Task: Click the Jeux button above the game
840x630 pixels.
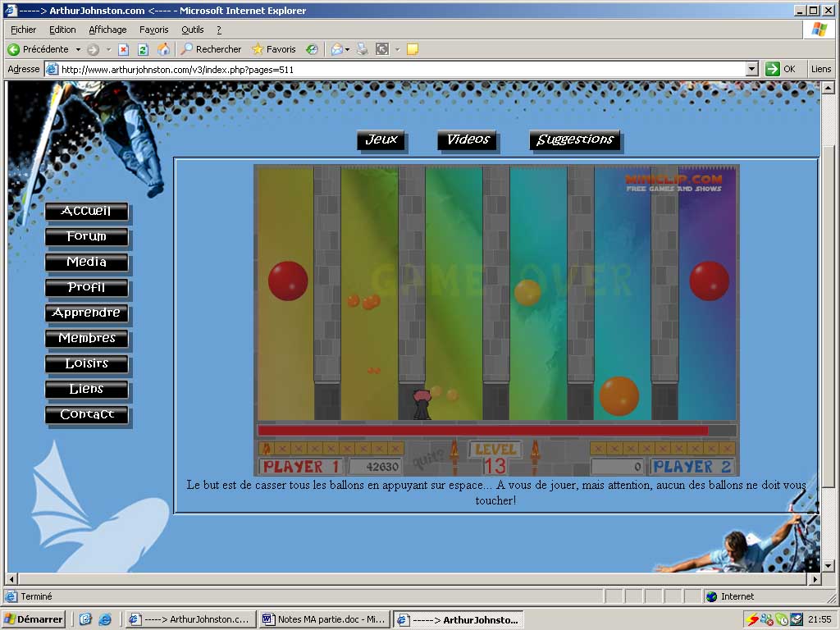Action: [381, 140]
